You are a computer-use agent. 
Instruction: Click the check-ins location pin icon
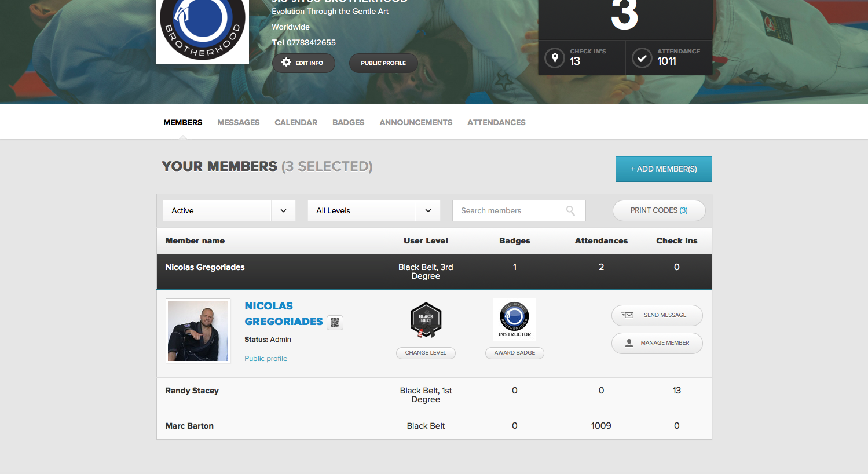pos(555,58)
